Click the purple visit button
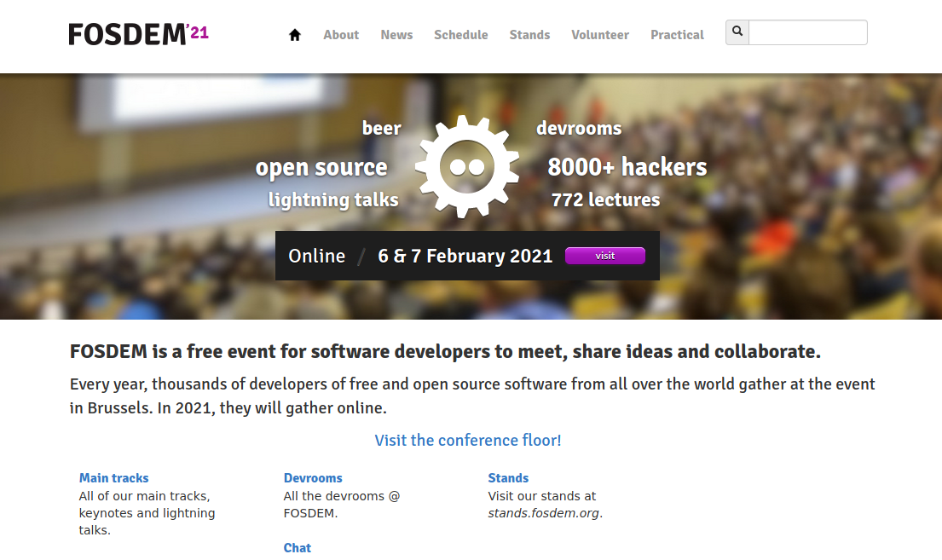This screenshot has height=560, width=942. (605, 256)
